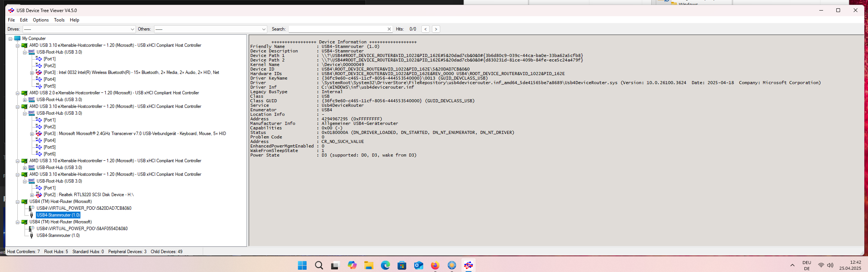Click USB Device Tree Viewer taskbar icon
Viewport: 868px width, 272px height.
tap(469, 266)
